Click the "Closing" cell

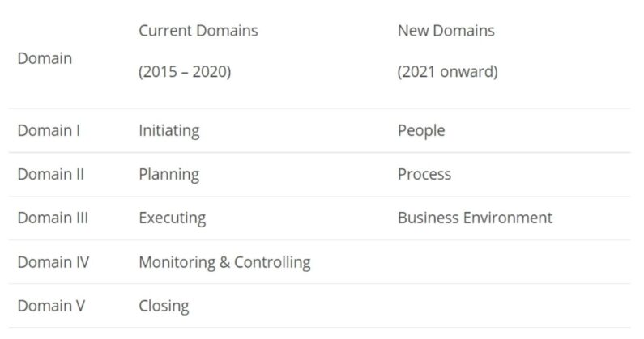164,305
